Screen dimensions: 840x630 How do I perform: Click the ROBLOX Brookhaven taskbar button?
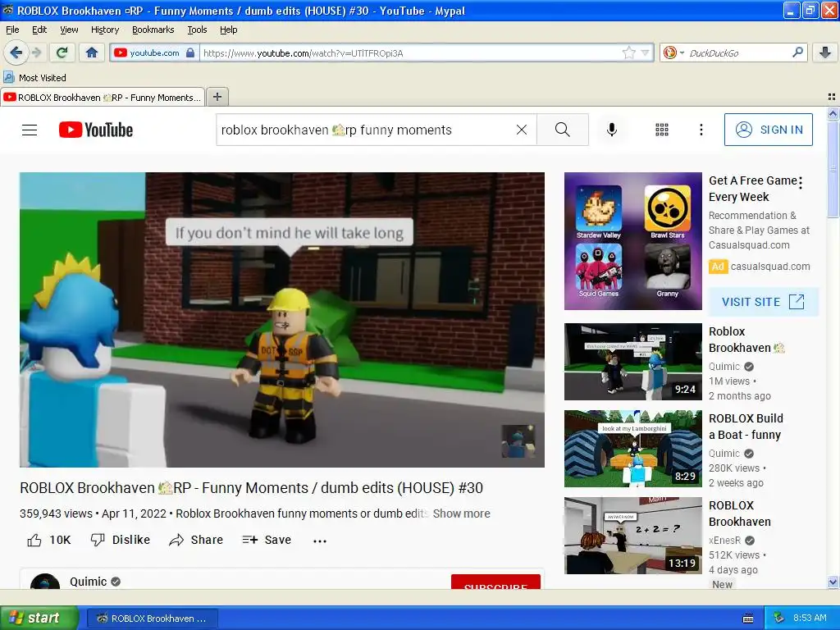(152, 619)
